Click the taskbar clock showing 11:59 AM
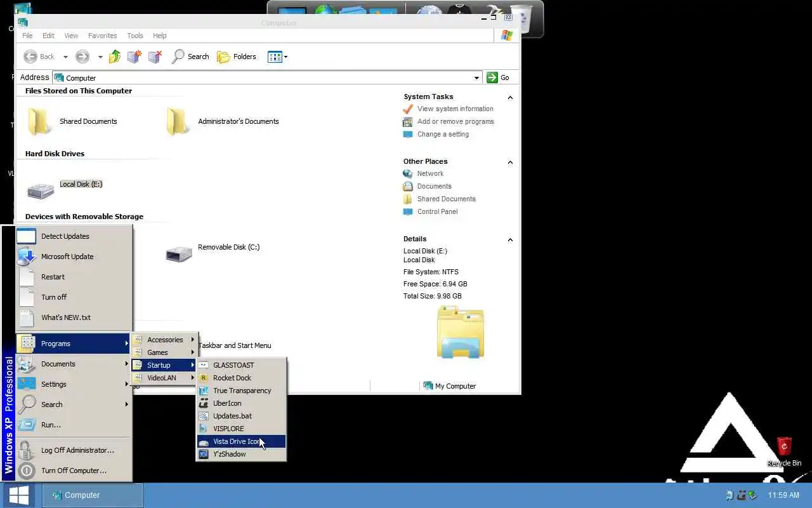812x508 pixels. [x=783, y=495]
